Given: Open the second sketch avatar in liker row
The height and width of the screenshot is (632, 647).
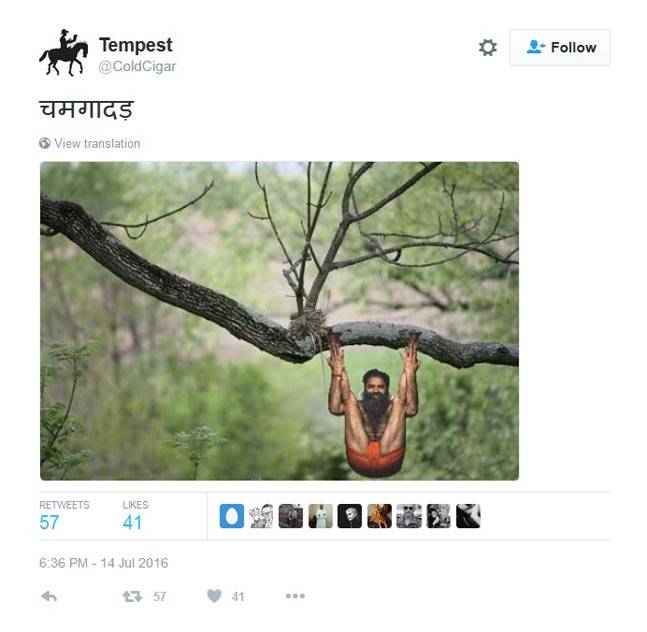Looking at the screenshot, I should [262, 516].
